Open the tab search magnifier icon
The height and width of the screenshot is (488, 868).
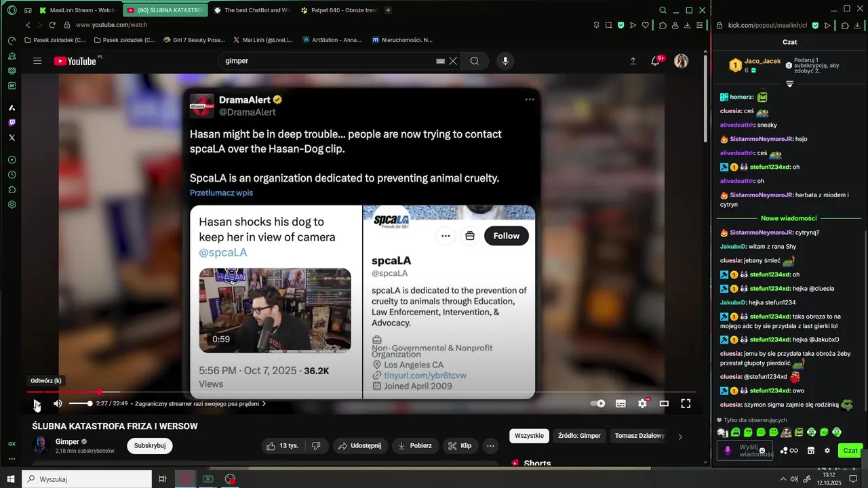[x=663, y=10]
